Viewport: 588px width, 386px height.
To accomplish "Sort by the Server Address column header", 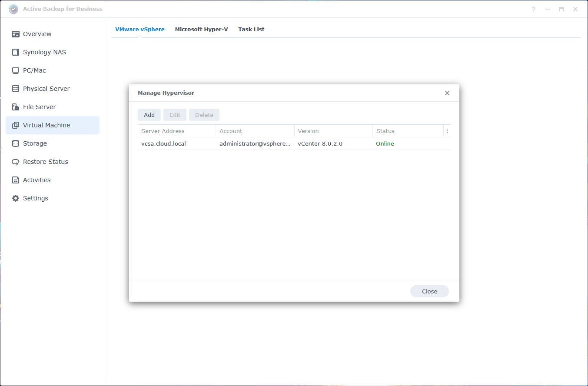I will 177,131.
